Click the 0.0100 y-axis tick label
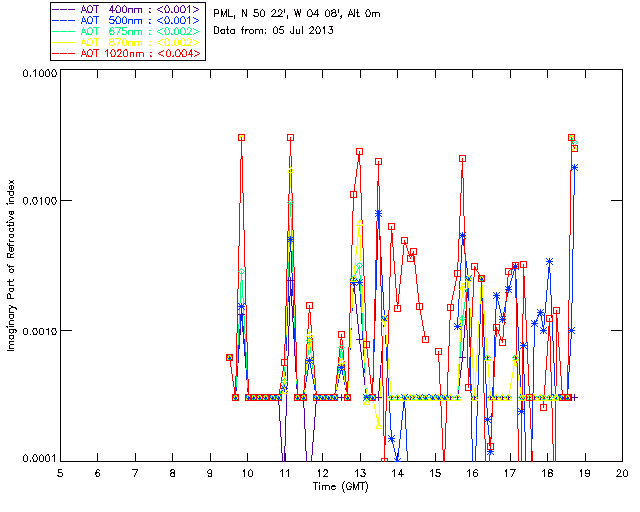 [39, 201]
